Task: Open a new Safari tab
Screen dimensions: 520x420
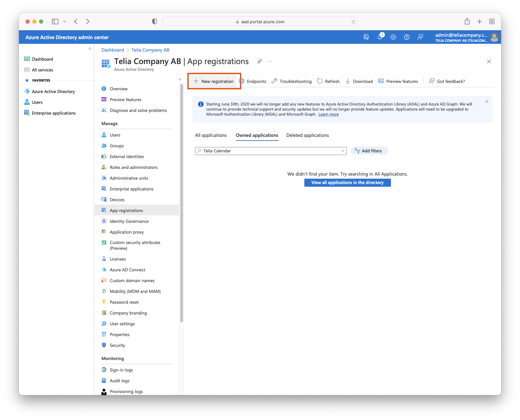Action: pos(480,22)
